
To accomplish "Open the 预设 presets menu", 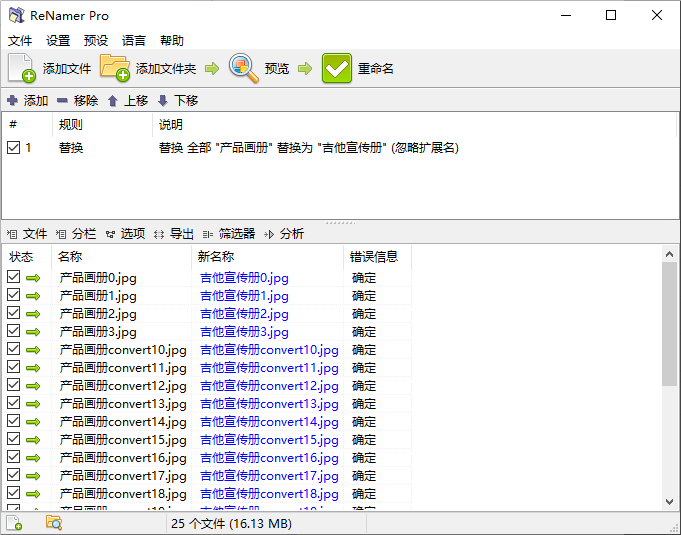I will click(x=96, y=41).
